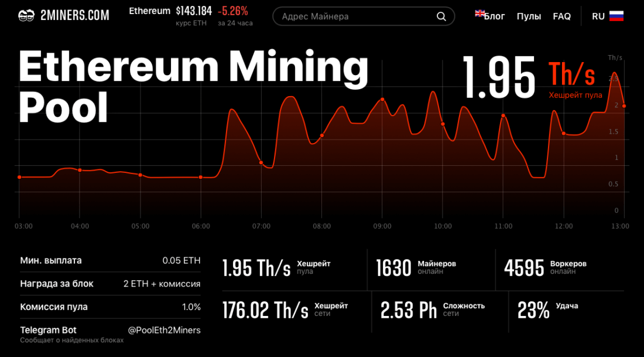Click the Мин. выплата 0.05 ETH value
Image resolution: width=644 pixels, height=357 pixels.
click(x=181, y=261)
